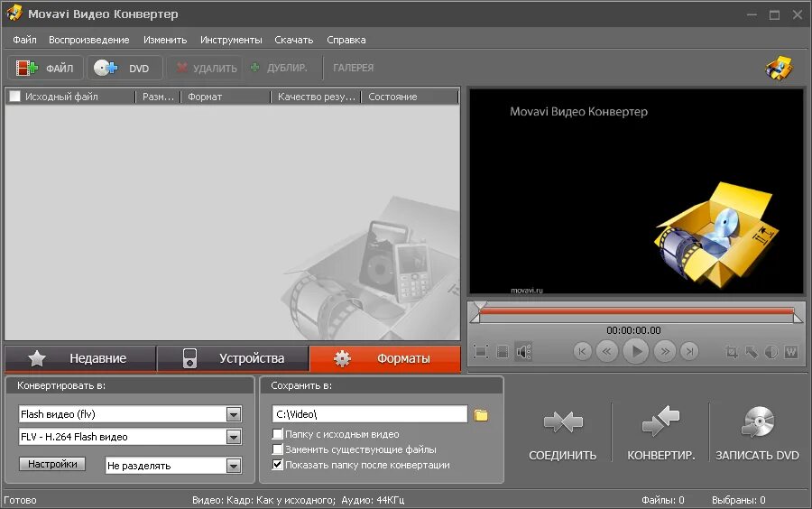
Task: Enable Папку с исходным видео checkbox
Action: (x=278, y=434)
